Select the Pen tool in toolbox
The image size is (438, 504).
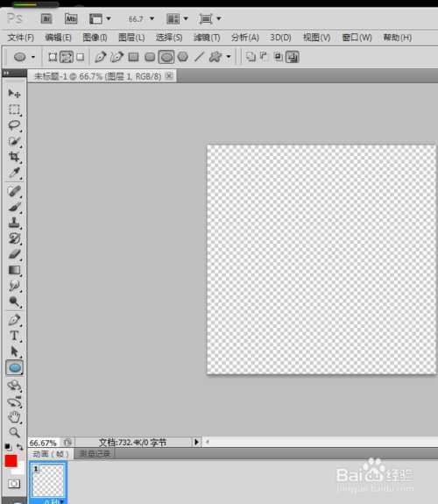14,320
